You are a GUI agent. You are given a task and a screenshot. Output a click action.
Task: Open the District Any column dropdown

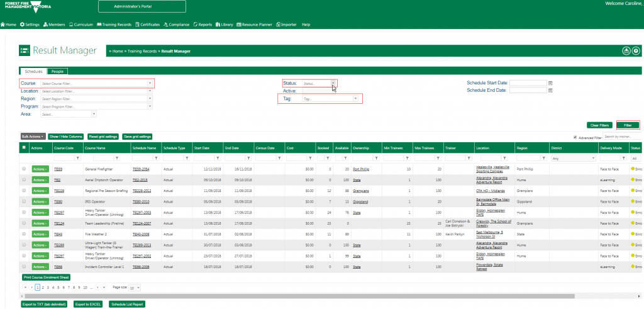pyautogui.click(x=574, y=158)
